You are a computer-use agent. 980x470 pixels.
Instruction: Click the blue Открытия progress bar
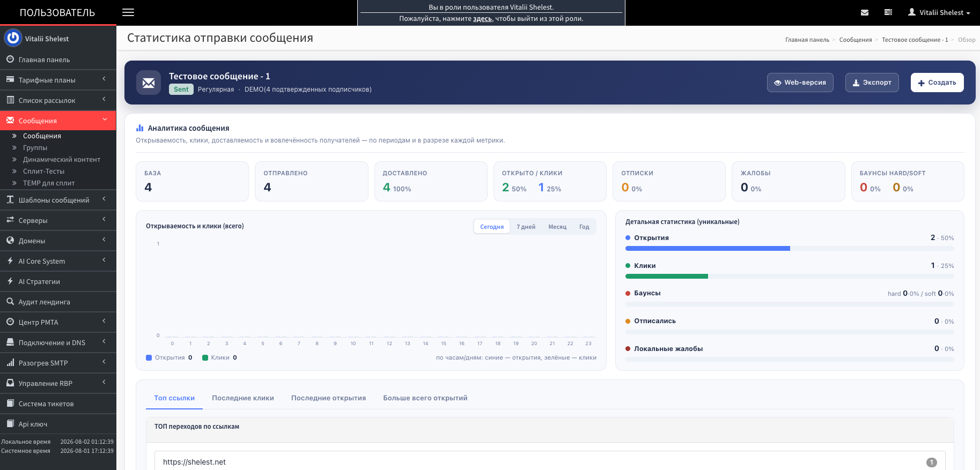(x=708, y=249)
